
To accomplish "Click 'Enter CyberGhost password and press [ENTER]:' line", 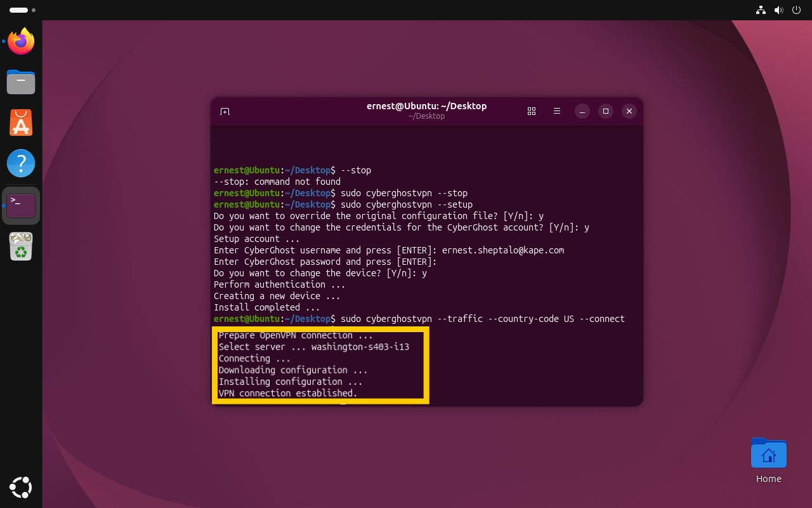I will pos(325,262).
